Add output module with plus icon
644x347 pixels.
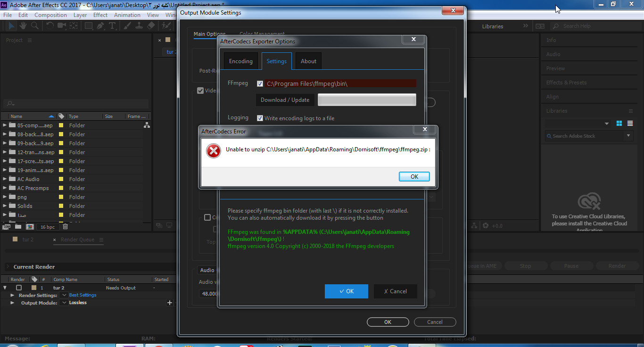170,303
